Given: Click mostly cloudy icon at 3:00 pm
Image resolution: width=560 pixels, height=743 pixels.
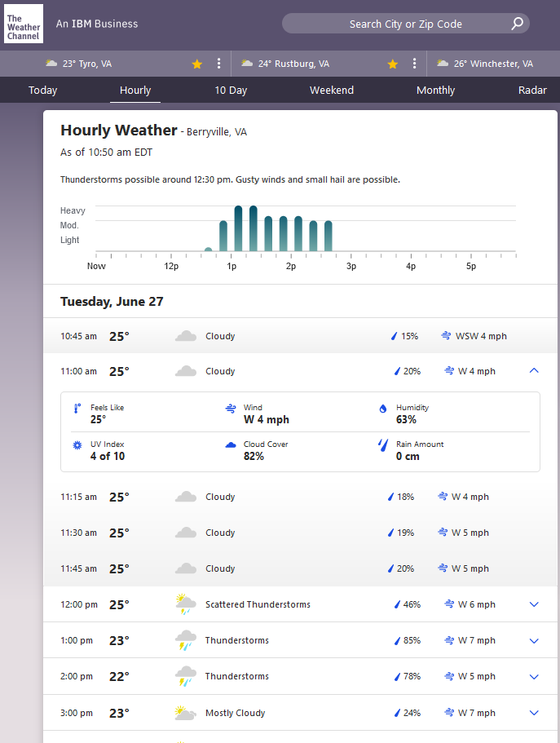Looking at the screenshot, I should click(x=185, y=713).
